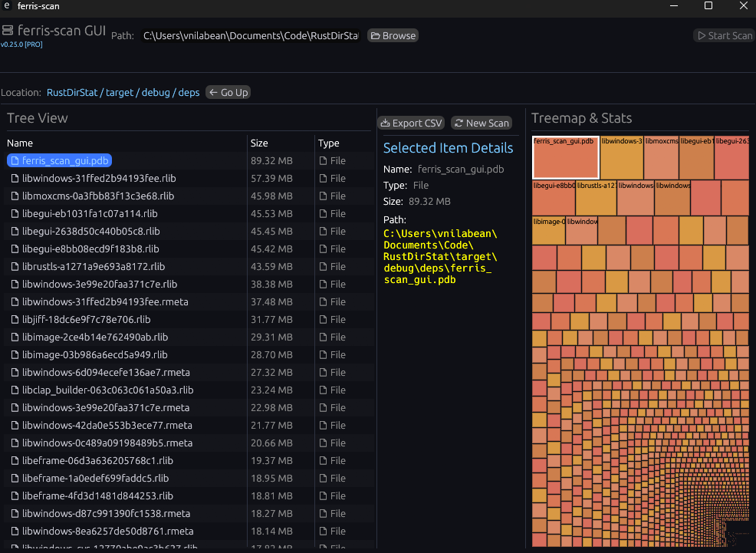The image size is (756, 553).
Task: Click the New Scan button
Action: [x=481, y=123]
